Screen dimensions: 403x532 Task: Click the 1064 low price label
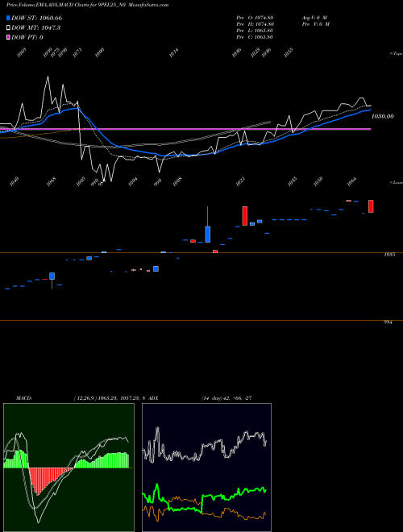[x=352, y=181]
